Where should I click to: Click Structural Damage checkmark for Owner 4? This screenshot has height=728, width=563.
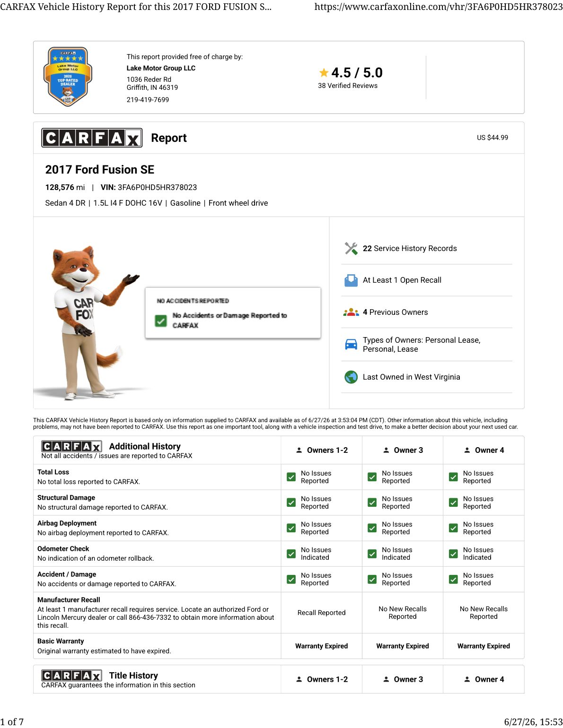click(453, 503)
